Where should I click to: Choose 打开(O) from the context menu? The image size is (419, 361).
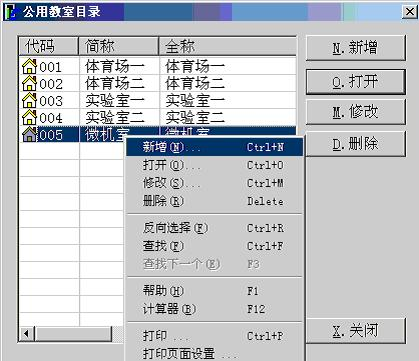[214, 165]
